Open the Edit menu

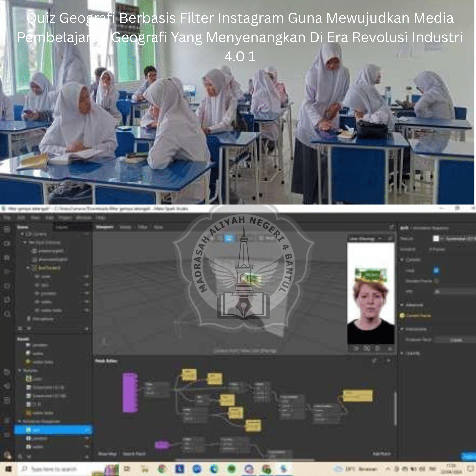pyautogui.click(x=21, y=218)
